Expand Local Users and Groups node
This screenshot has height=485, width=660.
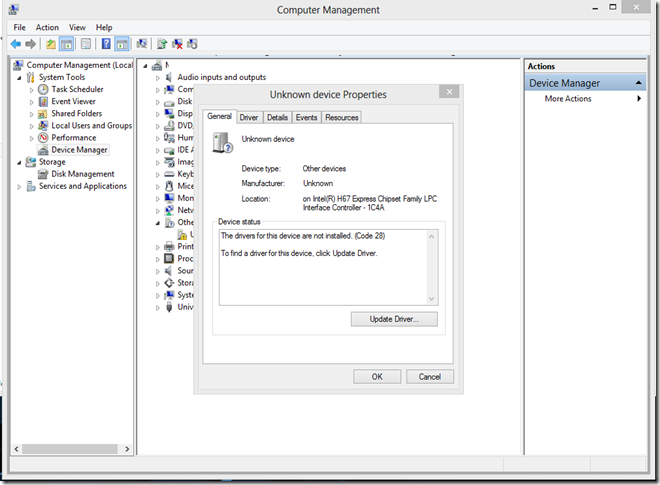click(x=31, y=126)
